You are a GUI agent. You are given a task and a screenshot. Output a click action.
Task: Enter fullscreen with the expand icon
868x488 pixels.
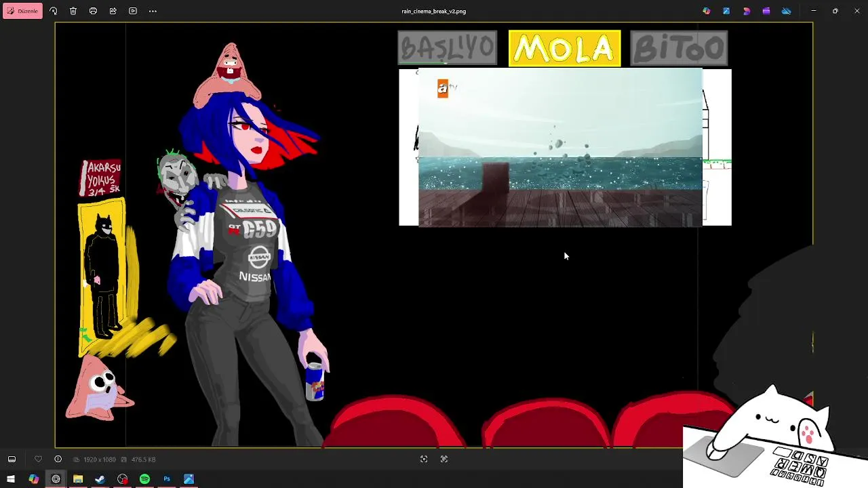pos(444,459)
